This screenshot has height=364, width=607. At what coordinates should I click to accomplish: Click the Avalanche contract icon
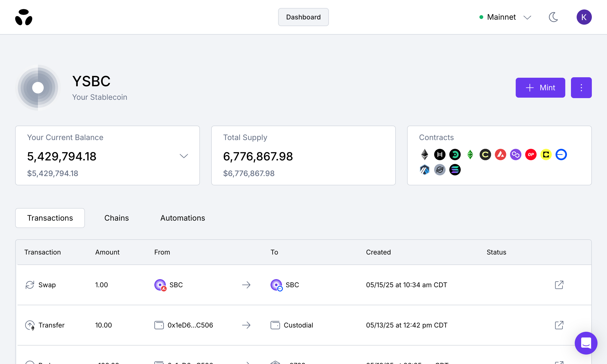(500, 155)
